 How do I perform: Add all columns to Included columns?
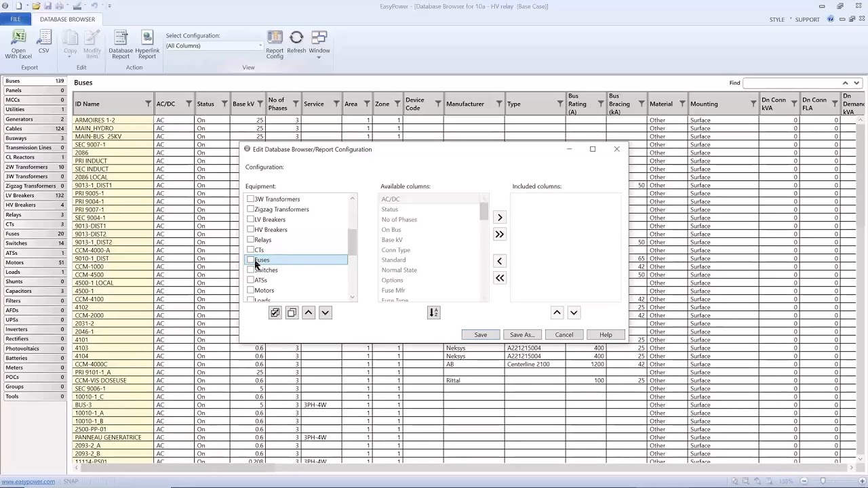[x=500, y=235]
